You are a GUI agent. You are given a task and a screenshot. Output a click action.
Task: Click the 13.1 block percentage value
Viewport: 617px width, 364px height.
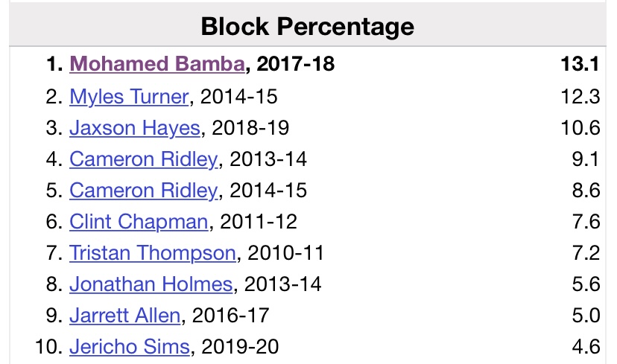[x=580, y=65]
